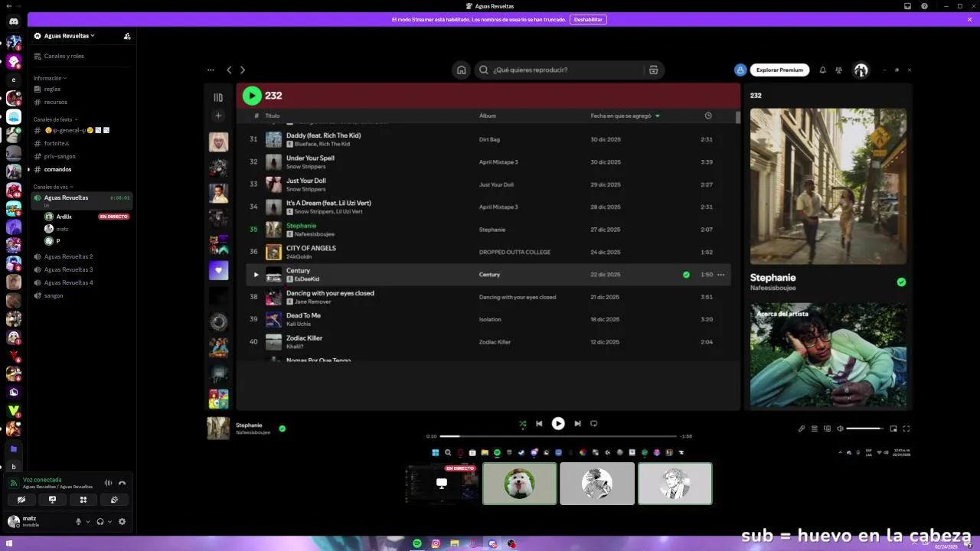Create new playlist plus icon

tap(218, 116)
